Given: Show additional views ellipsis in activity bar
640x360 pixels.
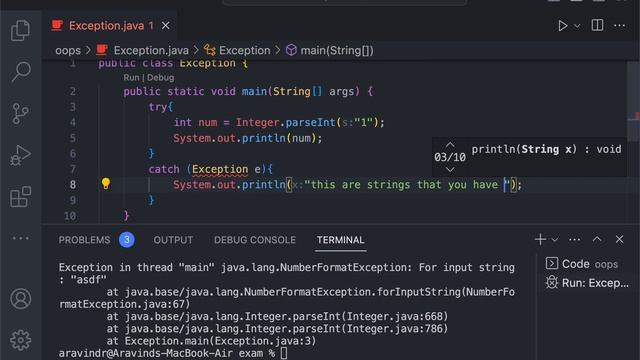Looking at the screenshot, I should (20, 238).
